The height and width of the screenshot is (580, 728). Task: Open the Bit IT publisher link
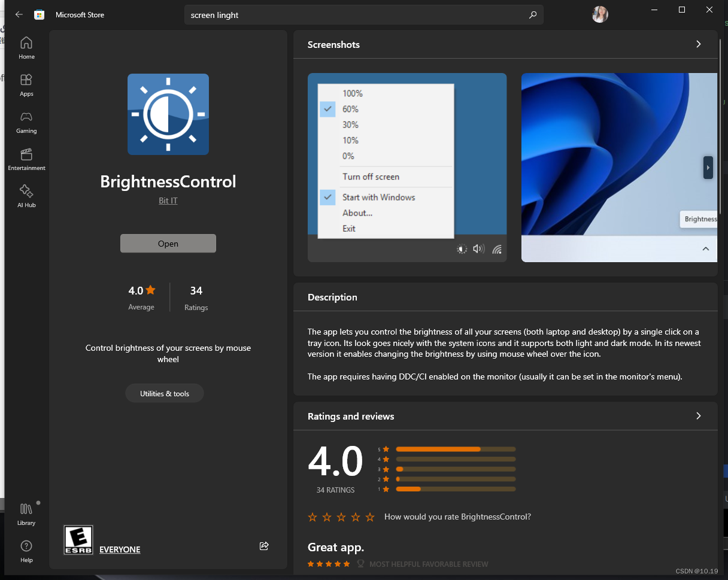168,201
